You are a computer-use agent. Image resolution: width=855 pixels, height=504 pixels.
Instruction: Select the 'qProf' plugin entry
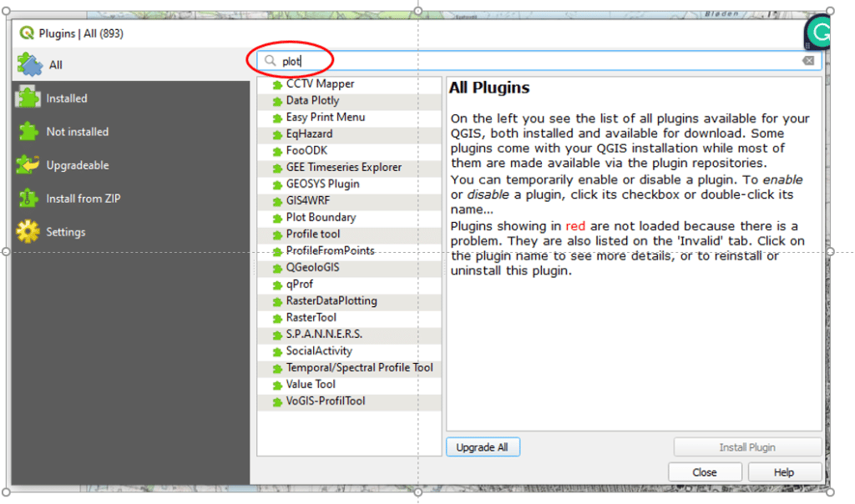[x=349, y=285]
